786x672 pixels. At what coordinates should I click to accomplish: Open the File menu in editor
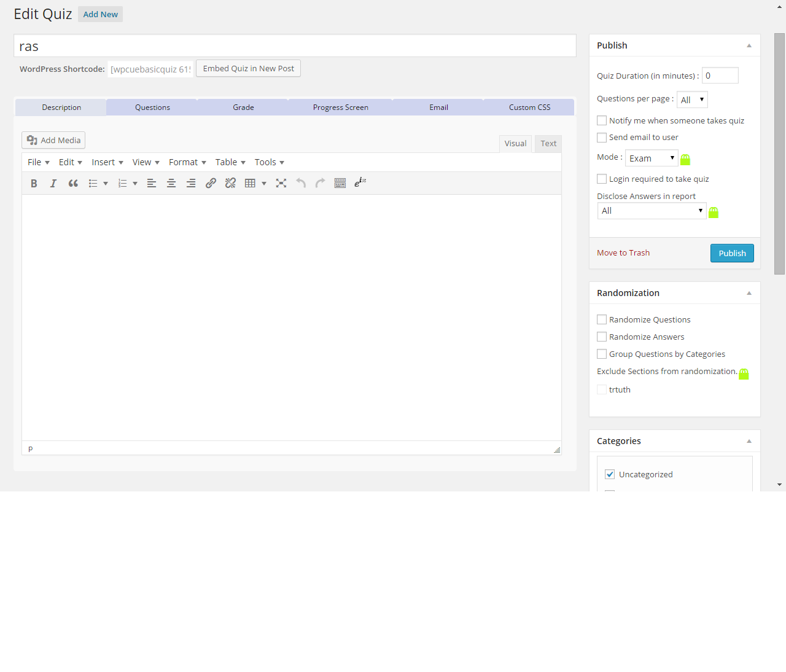pos(38,162)
